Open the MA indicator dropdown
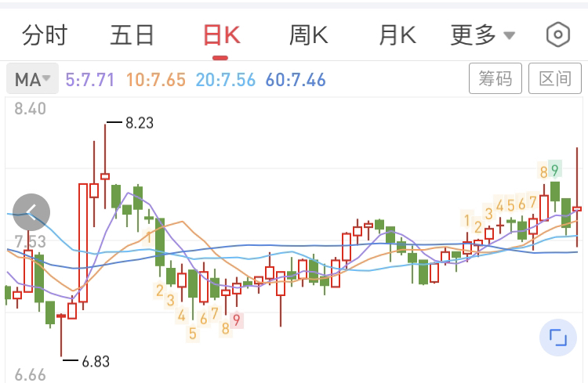Viewport: 588px width, 383px height. pyautogui.click(x=32, y=79)
